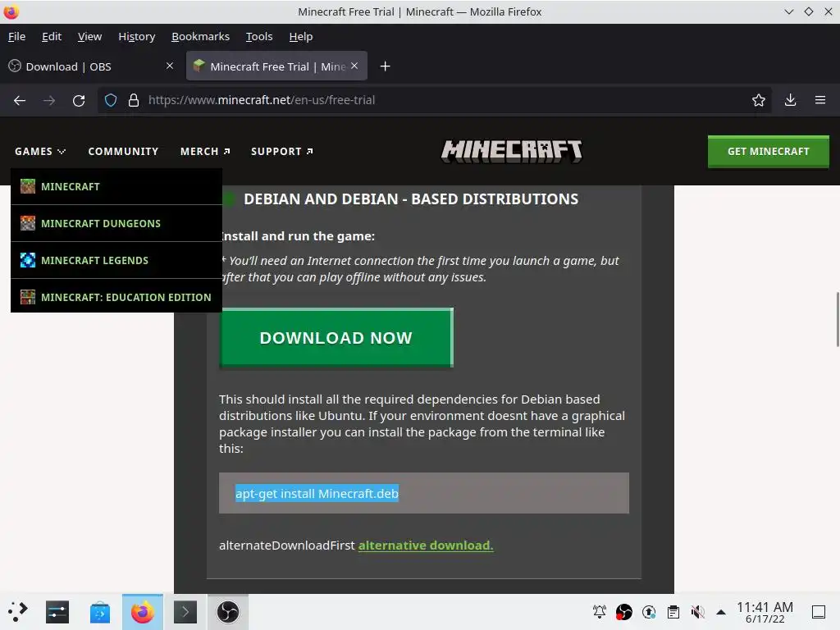Open the Firefox downloads panel
Image resolution: width=840 pixels, height=630 pixels.
[790, 100]
